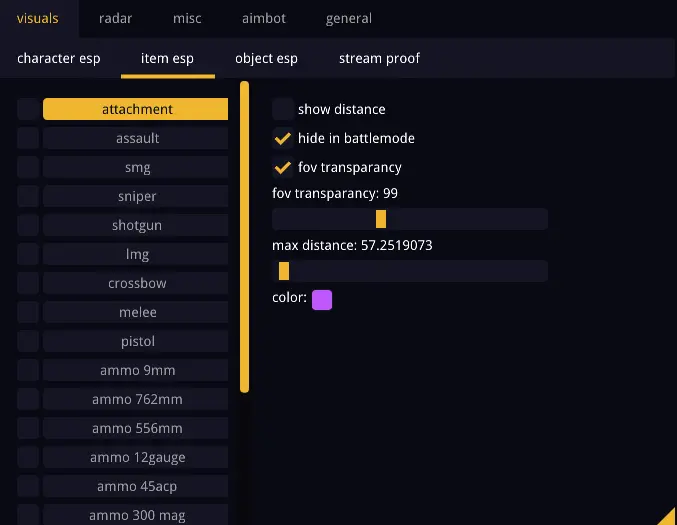The width and height of the screenshot is (677, 525).
Task: Toggle the show distance checkbox
Action: point(283,109)
